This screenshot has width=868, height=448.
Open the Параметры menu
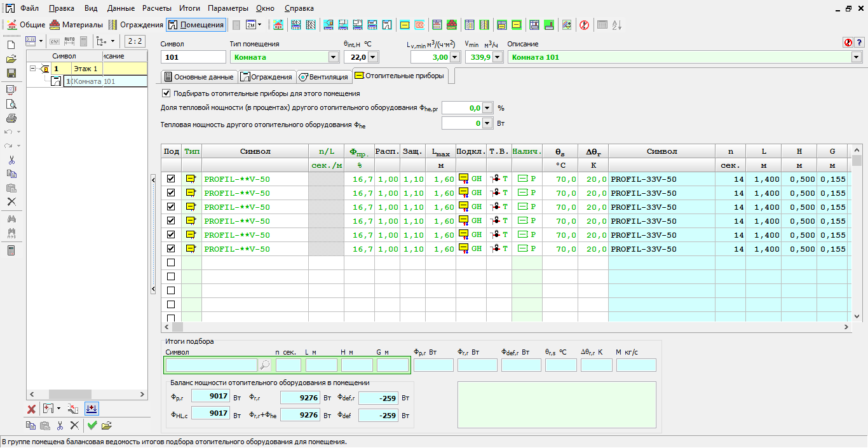[x=228, y=8]
